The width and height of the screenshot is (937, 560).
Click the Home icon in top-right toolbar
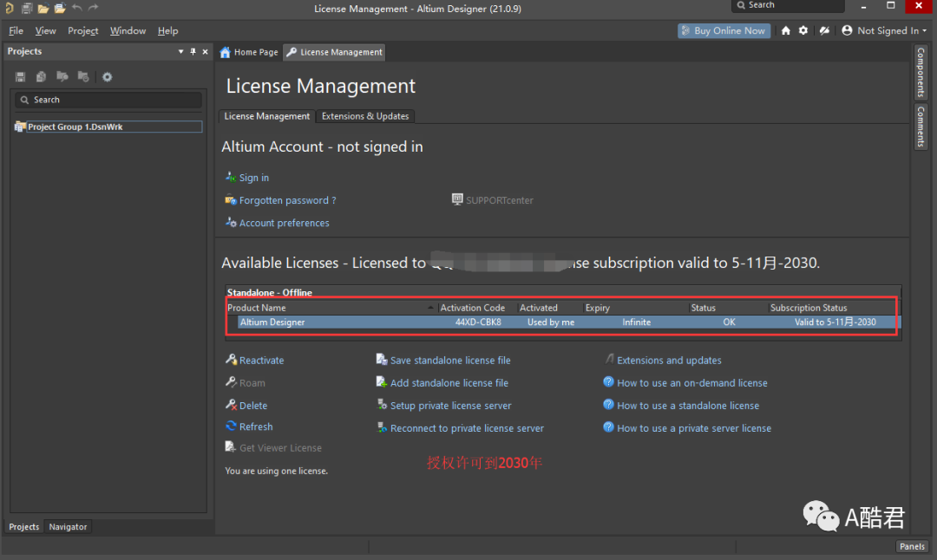pyautogui.click(x=786, y=30)
